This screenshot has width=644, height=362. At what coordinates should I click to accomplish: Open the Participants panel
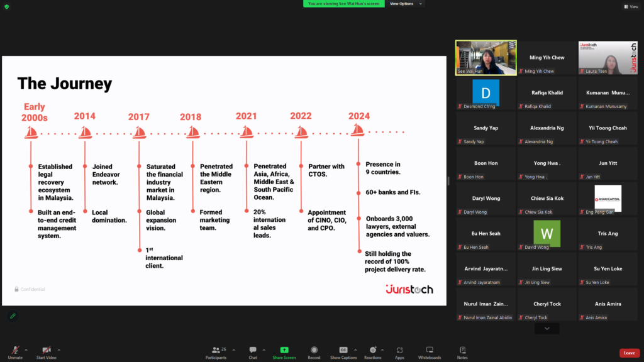point(216,353)
